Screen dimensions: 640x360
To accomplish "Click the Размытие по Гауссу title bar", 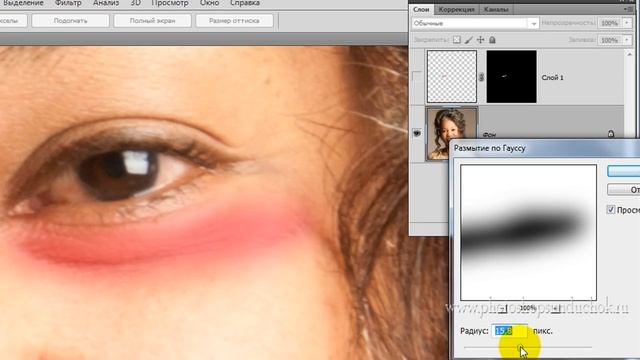I will coord(545,148).
